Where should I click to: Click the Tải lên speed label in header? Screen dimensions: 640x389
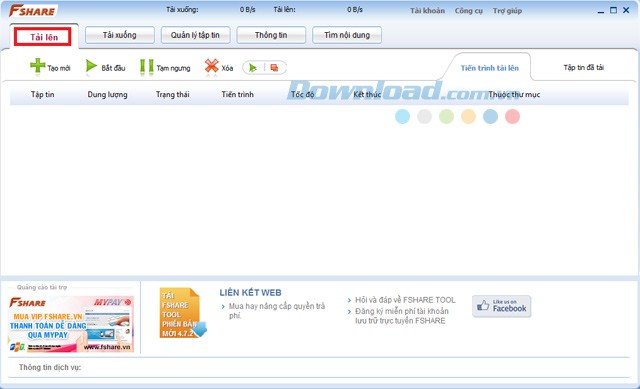[x=284, y=9]
